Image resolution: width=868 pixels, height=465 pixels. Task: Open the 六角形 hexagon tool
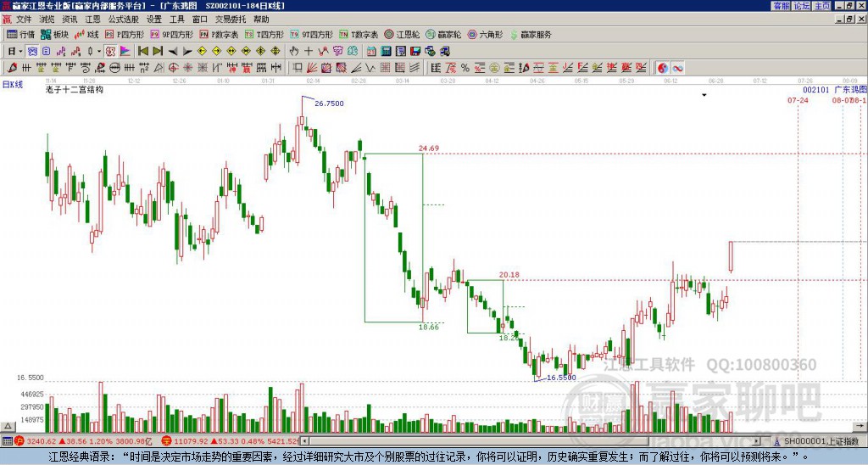coord(486,34)
